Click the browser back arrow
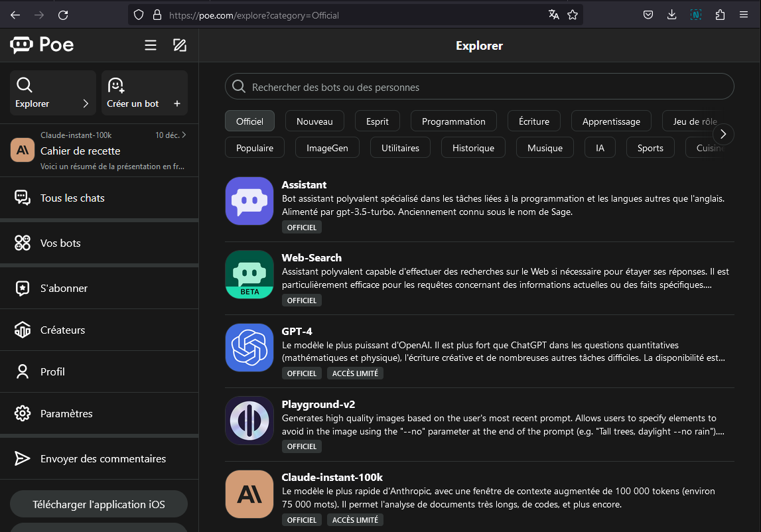The height and width of the screenshot is (532, 761). pyautogui.click(x=15, y=15)
